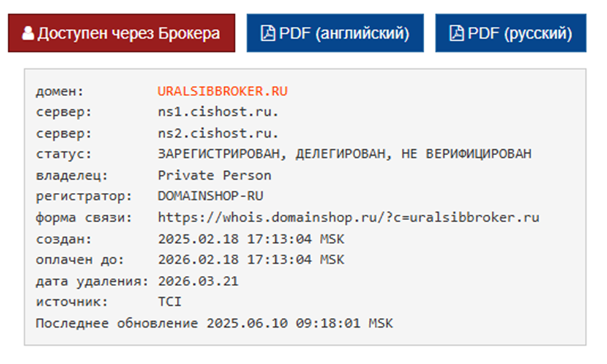This screenshot has height=364, width=607.
Task: Click the registrar name DOMAINSHOP-RU
Action: click(210, 197)
